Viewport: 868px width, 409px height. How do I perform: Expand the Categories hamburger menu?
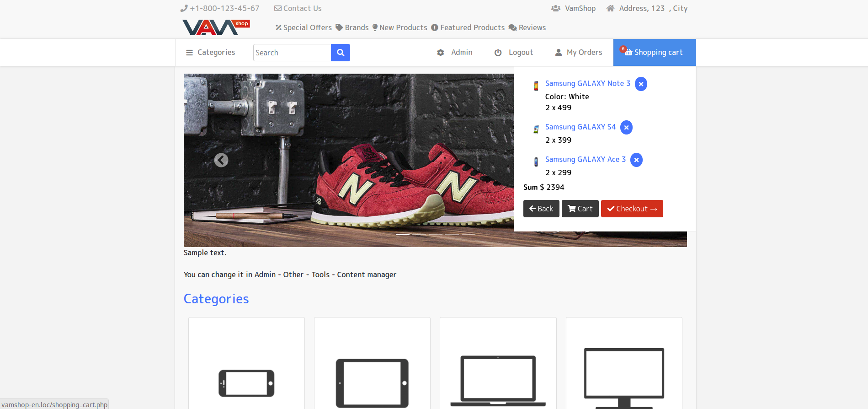pos(211,53)
